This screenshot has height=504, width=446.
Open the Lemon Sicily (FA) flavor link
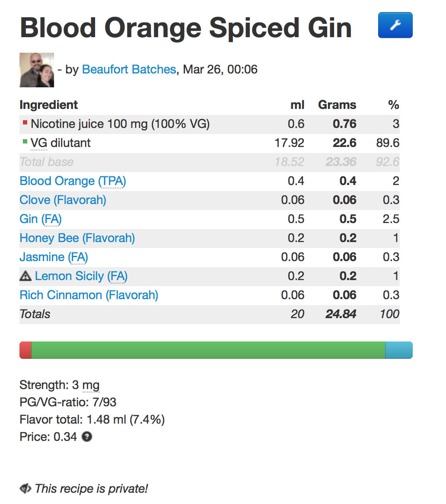tap(81, 276)
